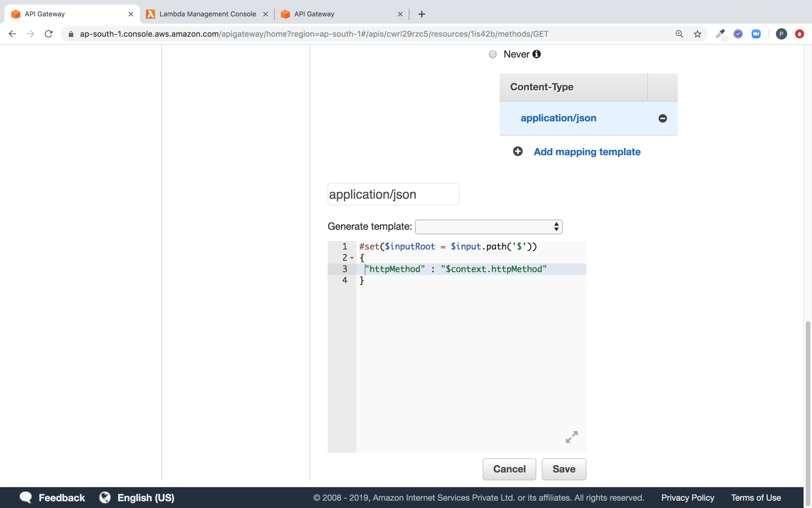Open the eyedropper extension icon

pos(720,34)
